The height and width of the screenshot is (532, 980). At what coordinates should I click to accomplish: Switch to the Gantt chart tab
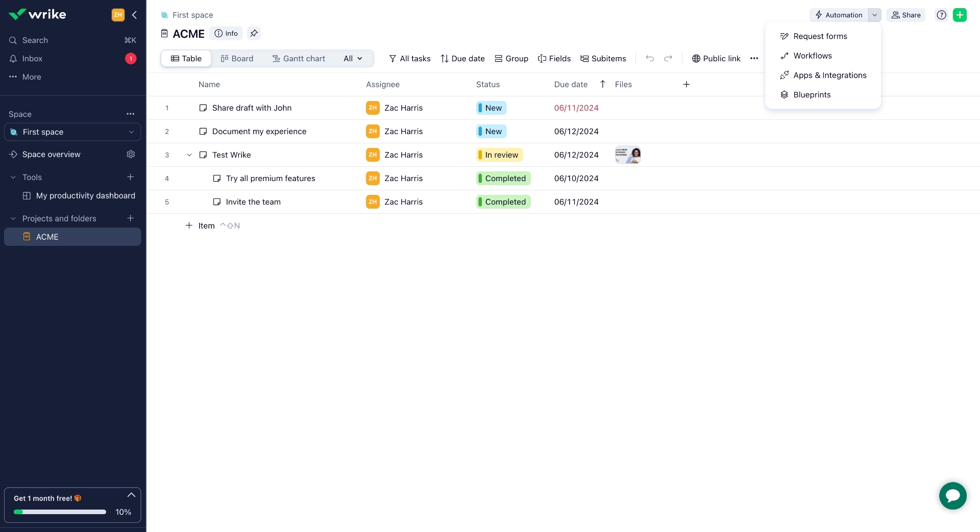299,59
